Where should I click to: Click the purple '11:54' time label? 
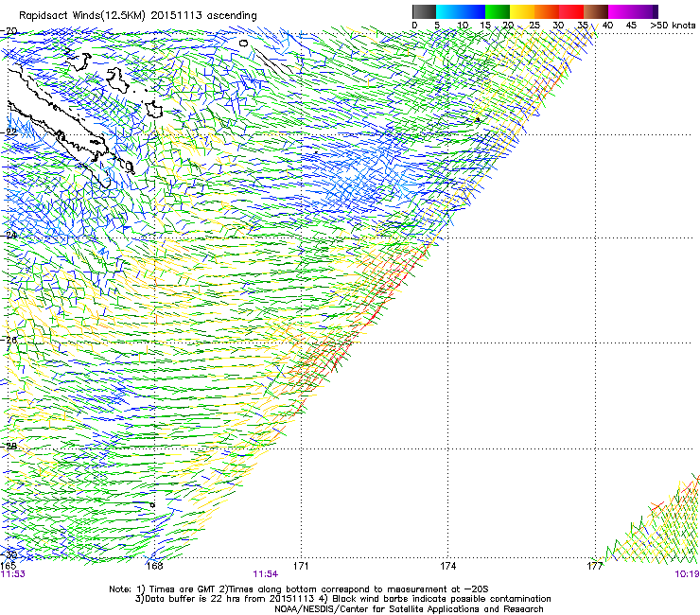click(x=265, y=574)
